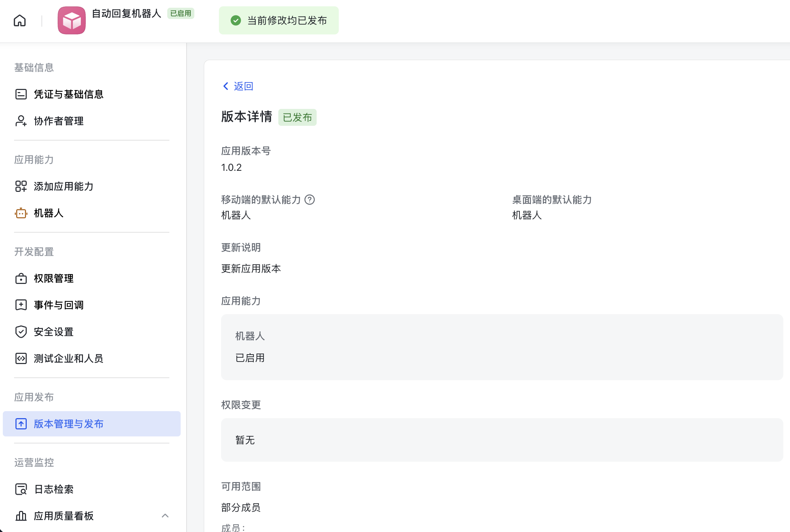Image resolution: width=790 pixels, height=532 pixels.
Task: Open 安全设置 in sidebar
Action: 92,332
